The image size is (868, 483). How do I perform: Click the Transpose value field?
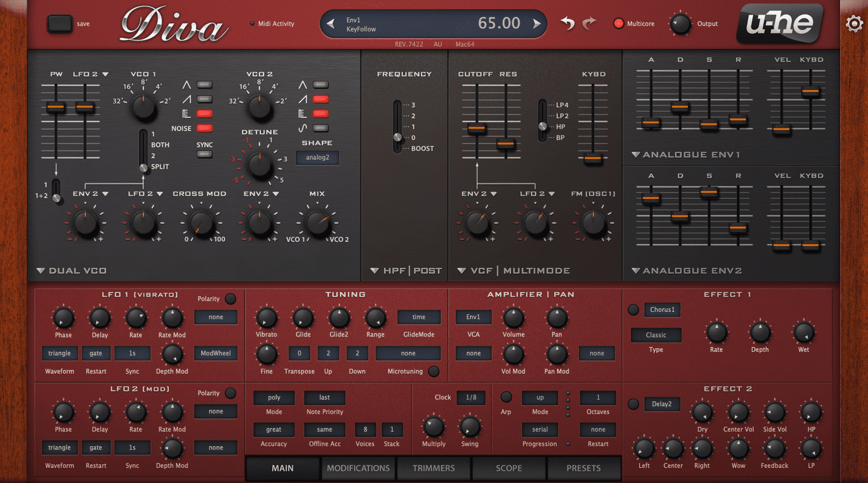[x=299, y=353]
